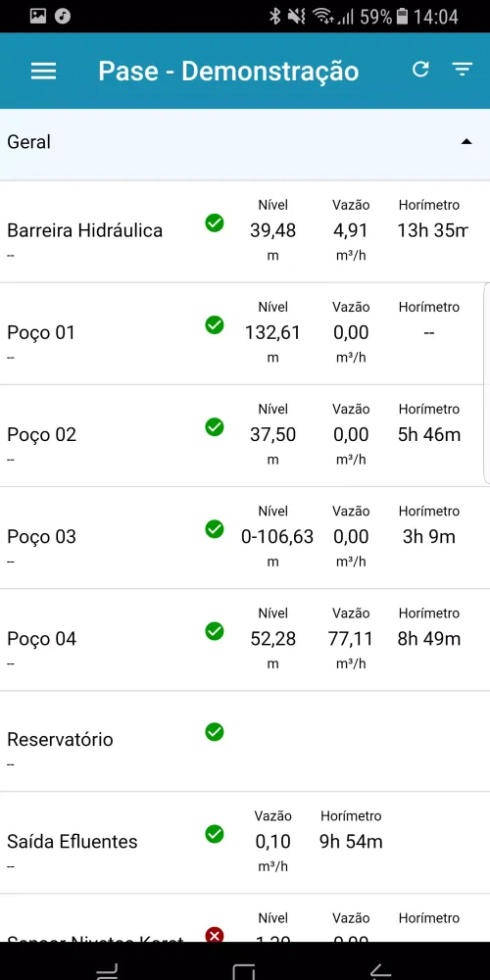Tap green check status for Poço 01
This screenshot has height=980, width=490.
(x=215, y=324)
